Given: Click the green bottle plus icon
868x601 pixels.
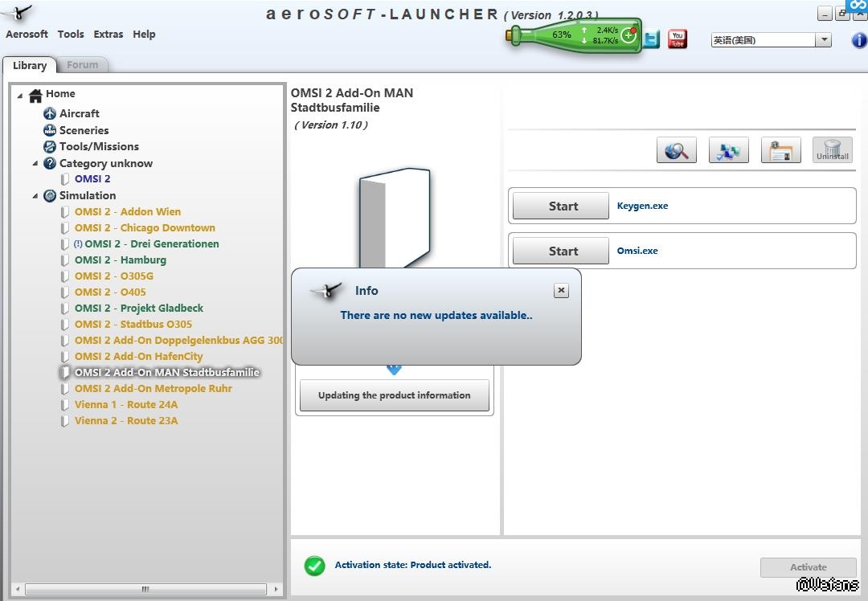Looking at the screenshot, I should [x=628, y=36].
